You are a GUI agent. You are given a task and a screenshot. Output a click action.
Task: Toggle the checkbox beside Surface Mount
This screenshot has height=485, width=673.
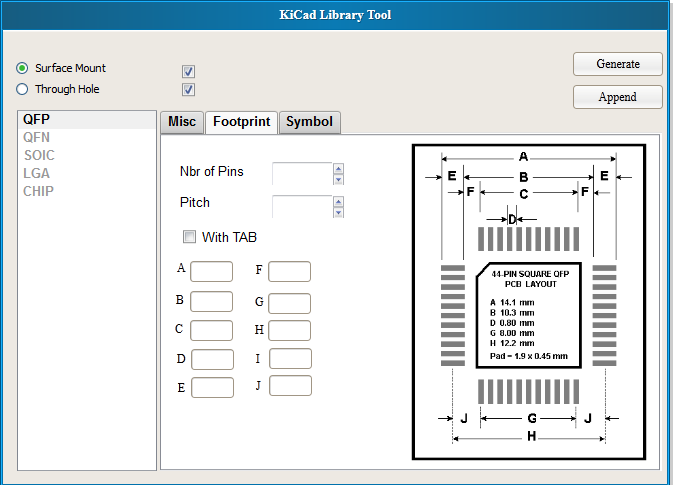click(x=188, y=71)
